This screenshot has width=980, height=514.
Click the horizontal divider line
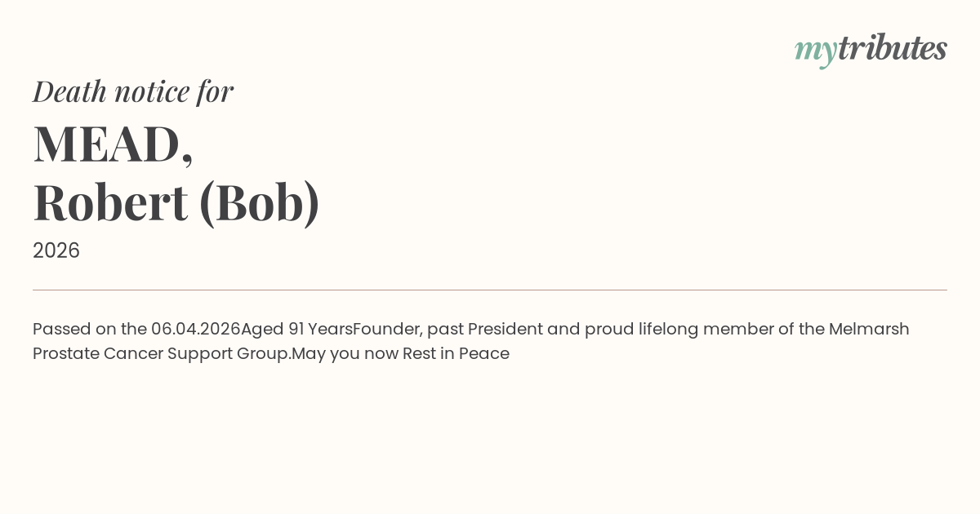click(490, 290)
